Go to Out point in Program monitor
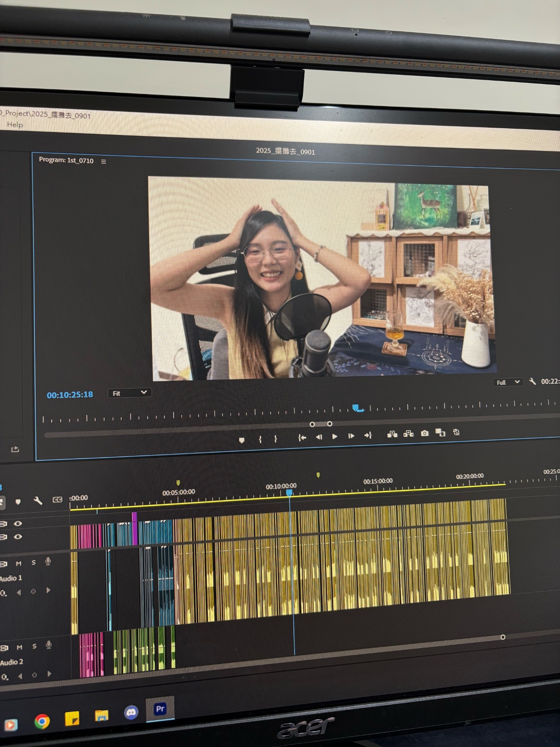This screenshot has width=560, height=747. 368,435
